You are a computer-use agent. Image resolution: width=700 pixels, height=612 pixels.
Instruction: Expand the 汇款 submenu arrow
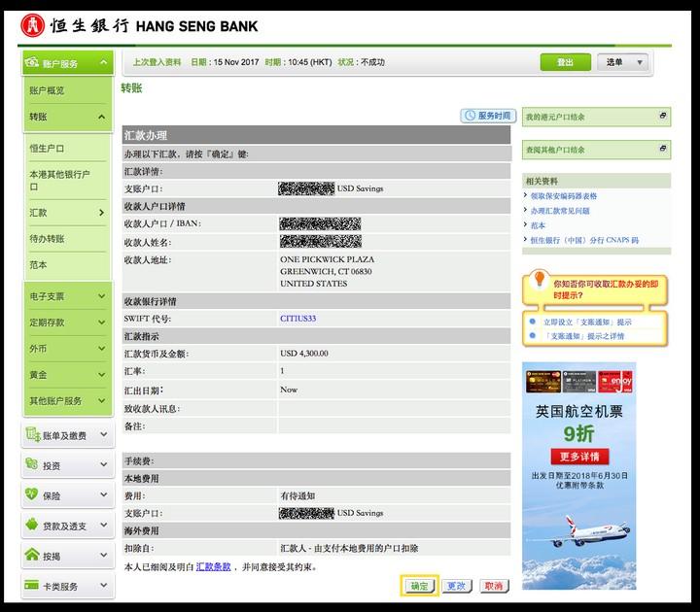tap(102, 213)
